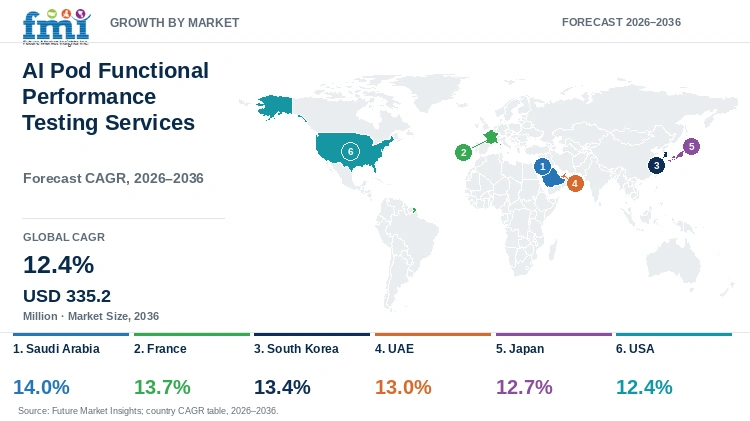
Task: Click orange map marker 4 at UAE
Action: click(575, 183)
